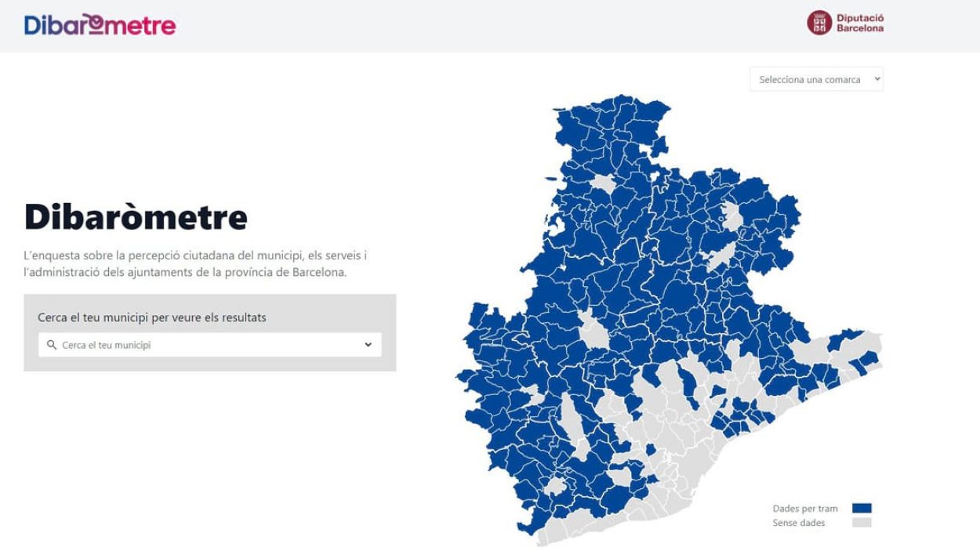
Task: Select the grey municipality in the northeast blue area
Action: coord(732,216)
